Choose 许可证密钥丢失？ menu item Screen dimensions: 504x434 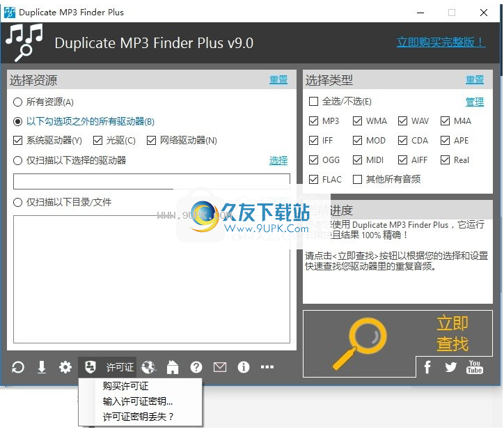tap(140, 417)
